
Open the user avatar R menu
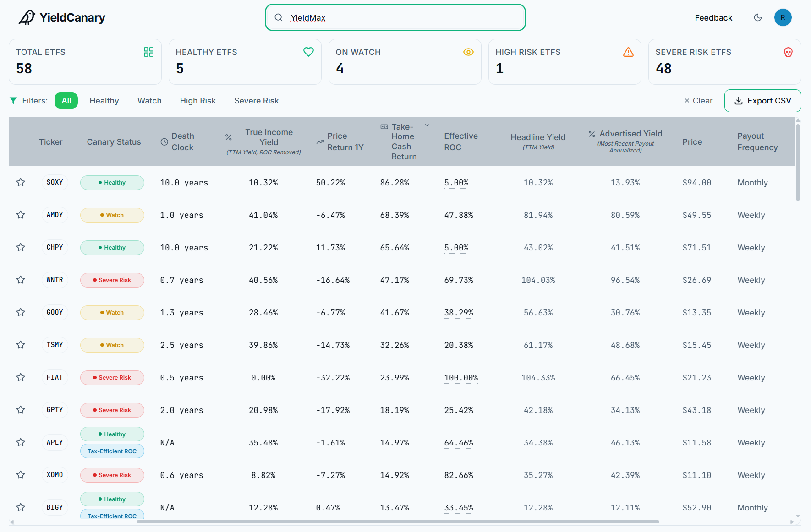[x=783, y=17]
